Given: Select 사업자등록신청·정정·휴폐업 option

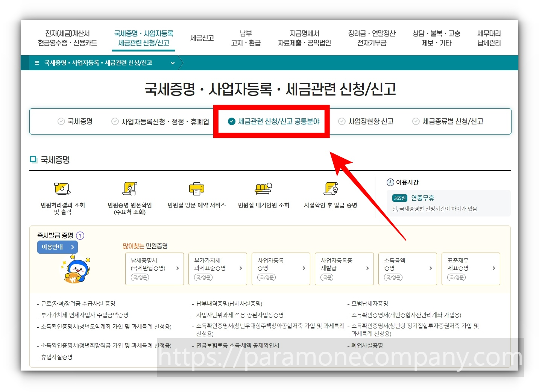Looking at the screenshot, I should click(x=160, y=121).
